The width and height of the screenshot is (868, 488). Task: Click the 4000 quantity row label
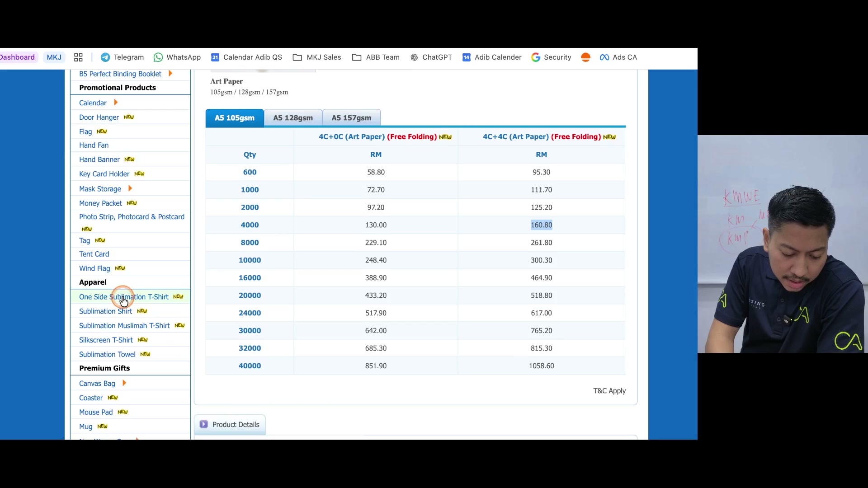[x=250, y=225]
